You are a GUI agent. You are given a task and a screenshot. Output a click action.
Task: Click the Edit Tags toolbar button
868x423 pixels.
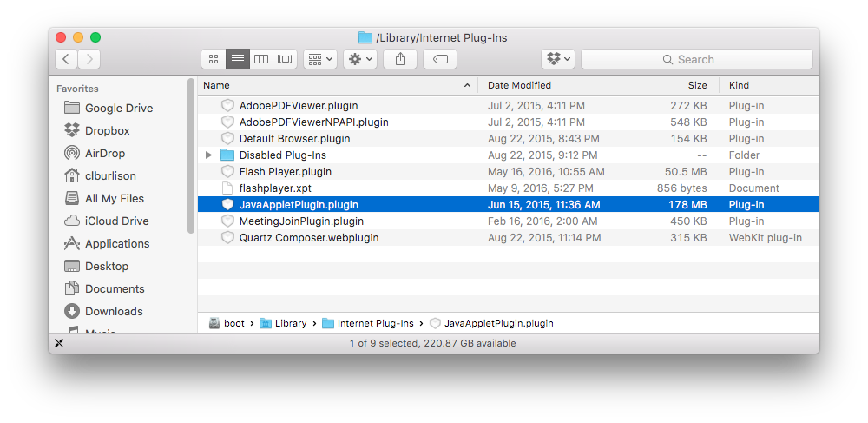[440, 59]
